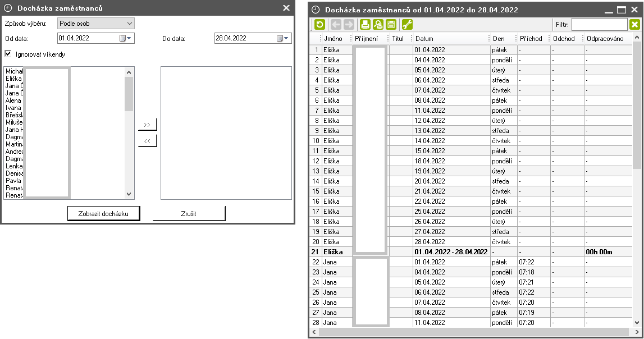
Task: Click date 28.04.2022 in row 20
Action: pyautogui.click(x=430, y=242)
